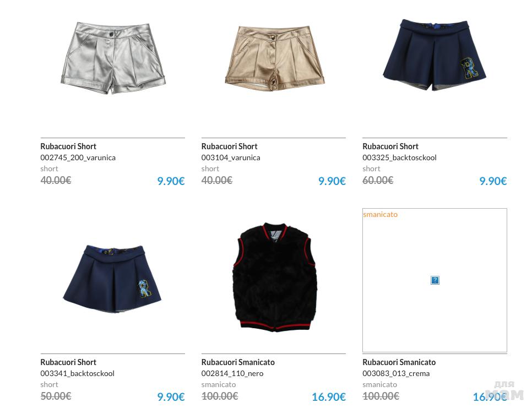Click 9.90€ price under gold shorts
This screenshot has width=532, height=408.
click(x=332, y=181)
